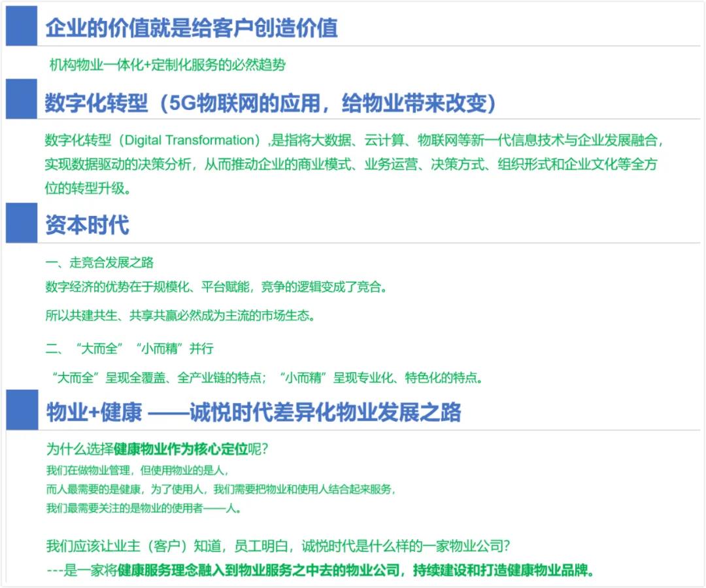Viewport: 706px width, 588px height.
Task: Click blue square beside 物业+健康 heading
Action: pos(22,410)
